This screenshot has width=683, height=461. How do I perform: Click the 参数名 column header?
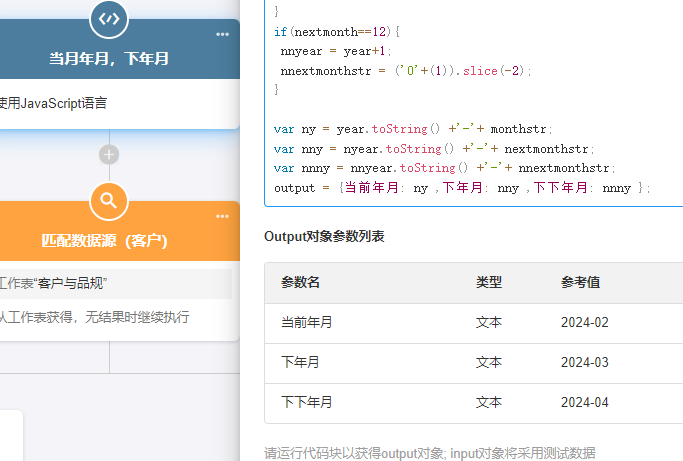[x=301, y=283]
